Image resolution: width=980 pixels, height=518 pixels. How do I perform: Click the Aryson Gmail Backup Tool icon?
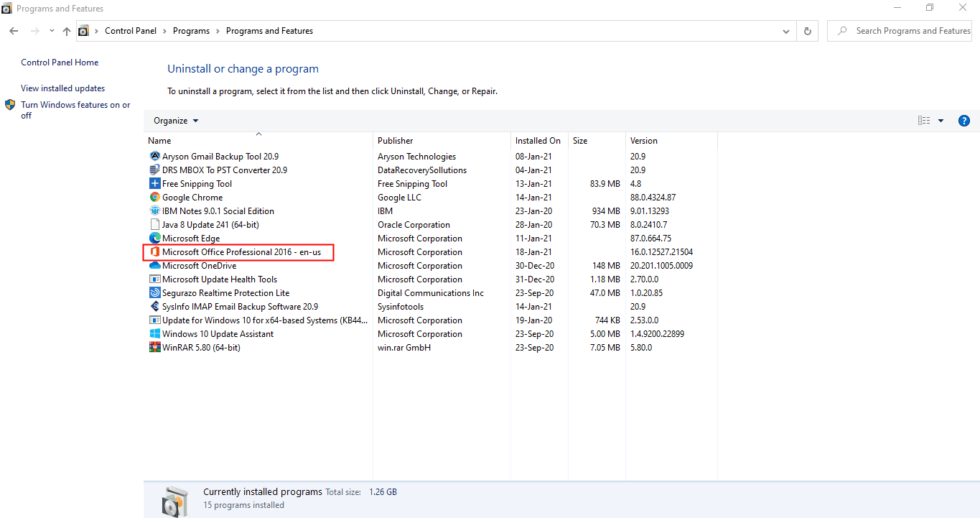click(154, 156)
